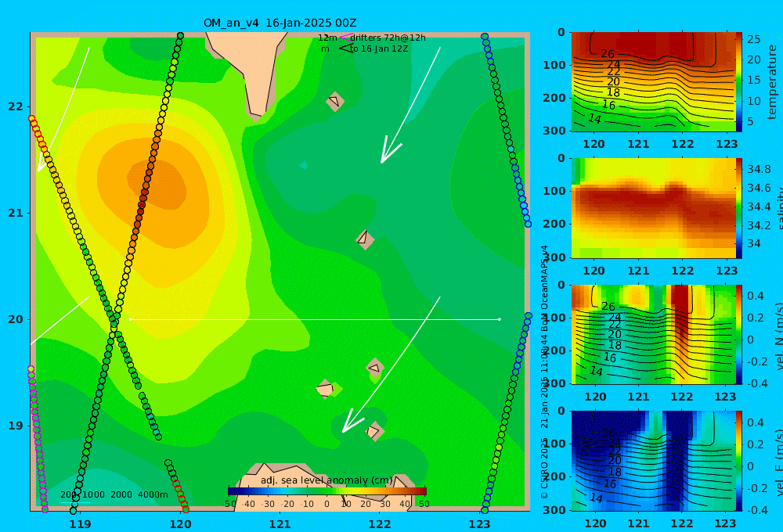This screenshot has height=532, width=783.
Task: Click the magenta drifter arrow legend symbol
Action: point(345,37)
